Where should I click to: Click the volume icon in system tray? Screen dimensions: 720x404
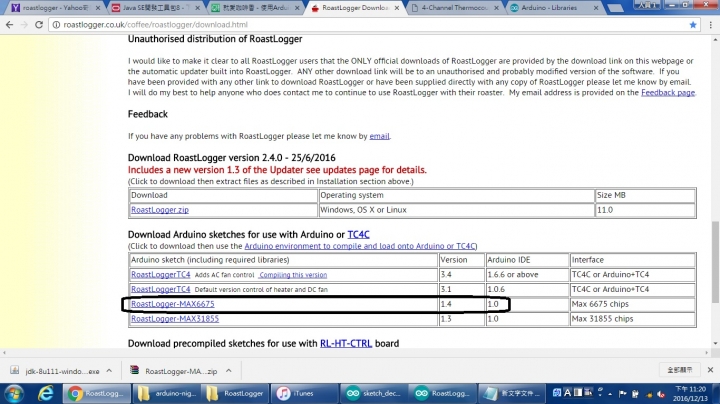(x=661, y=394)
